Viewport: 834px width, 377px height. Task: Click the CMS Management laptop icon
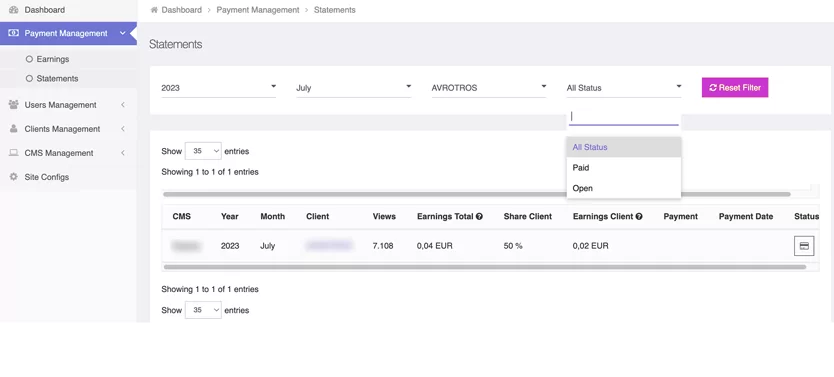coord(14,153)
